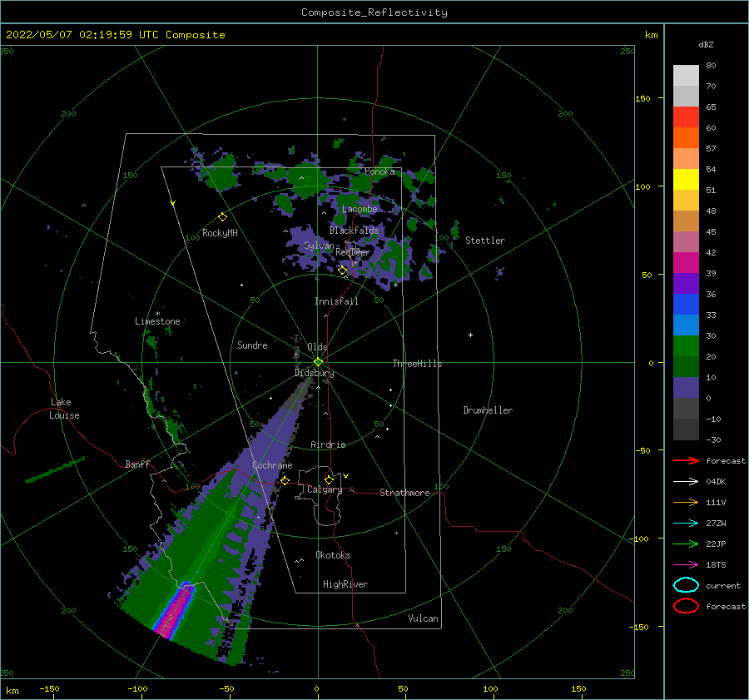Click the red forecast ellipse in legend
This screenshot has width=749, height=700.
point(686,606)
